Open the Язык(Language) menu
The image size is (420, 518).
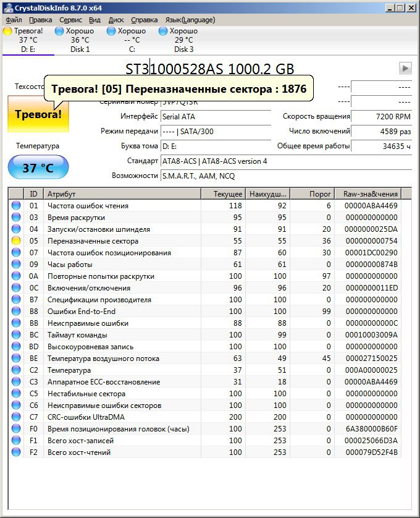pos(190,20)
